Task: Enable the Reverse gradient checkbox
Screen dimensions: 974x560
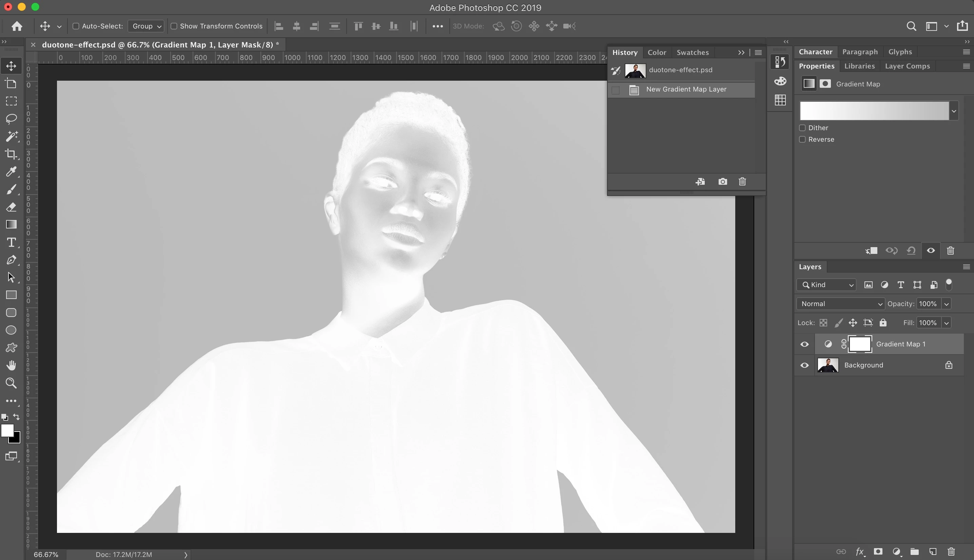Action: (802, 139)
